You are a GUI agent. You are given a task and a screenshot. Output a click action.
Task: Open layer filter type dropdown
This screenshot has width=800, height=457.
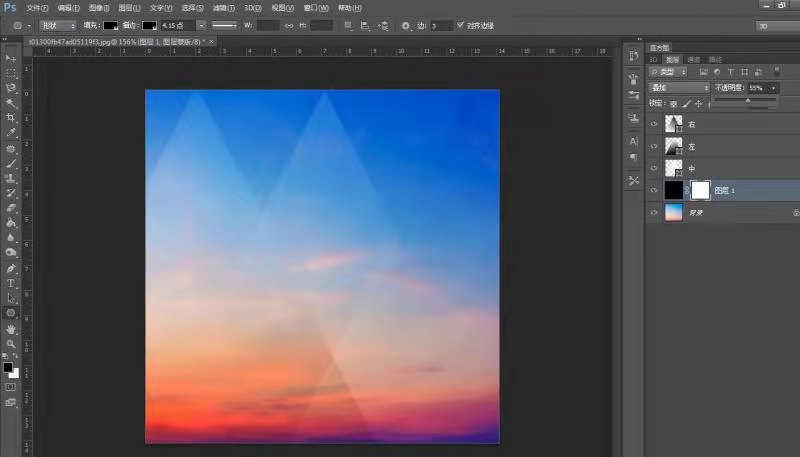[668, 72]
